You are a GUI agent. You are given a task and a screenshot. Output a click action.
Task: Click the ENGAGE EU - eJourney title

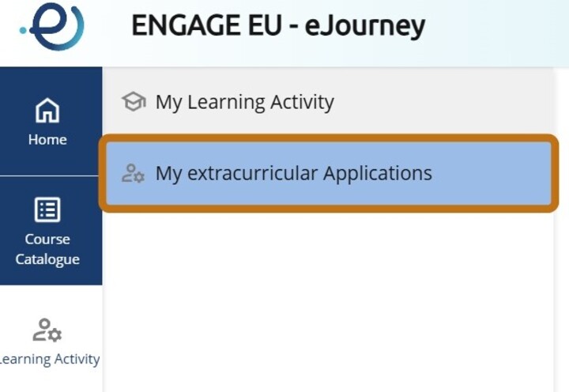pos(278,25)
